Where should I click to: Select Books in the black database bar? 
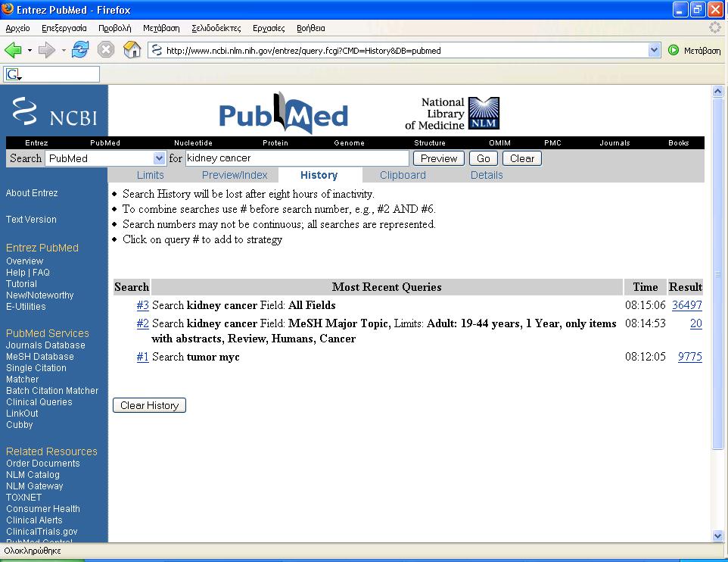[678, 142]
